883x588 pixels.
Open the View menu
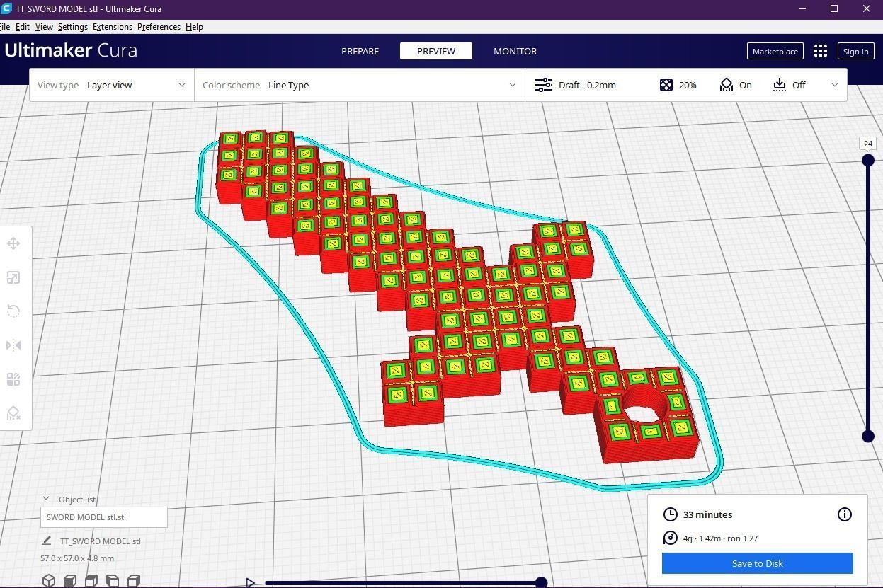[x=44, y=27]
